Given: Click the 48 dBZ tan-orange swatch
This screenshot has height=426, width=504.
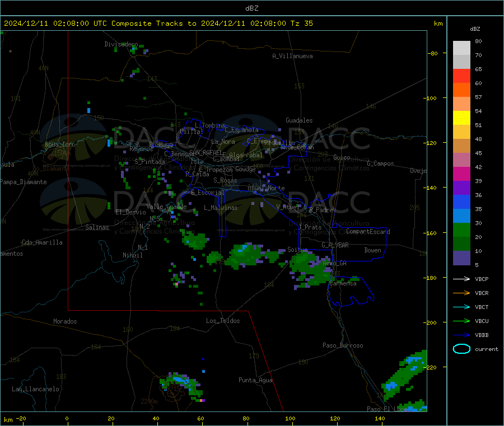Looking at the screenshot, I should point(461,146).
